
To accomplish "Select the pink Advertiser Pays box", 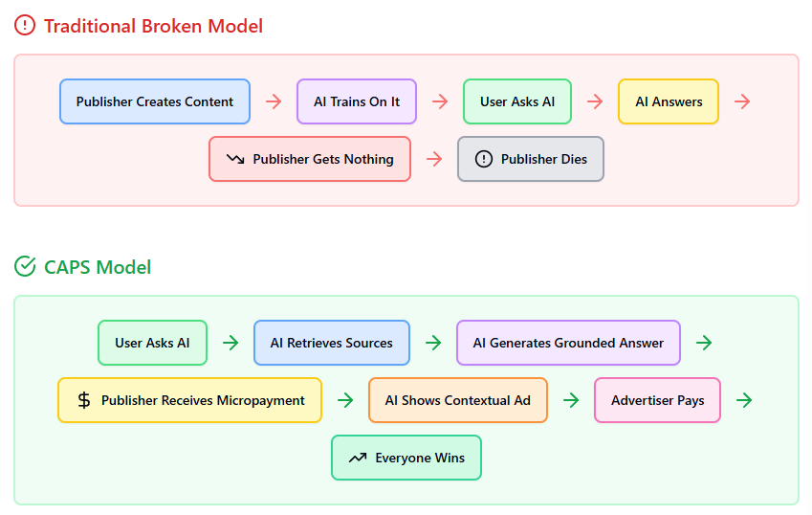I will pos(657,400).
